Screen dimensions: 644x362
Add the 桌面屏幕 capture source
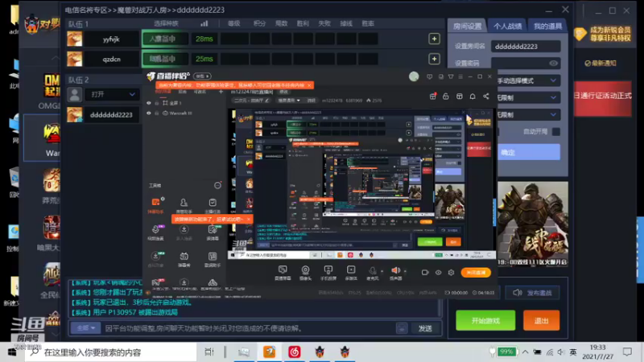pyautogui.click(x=283, y=273)
